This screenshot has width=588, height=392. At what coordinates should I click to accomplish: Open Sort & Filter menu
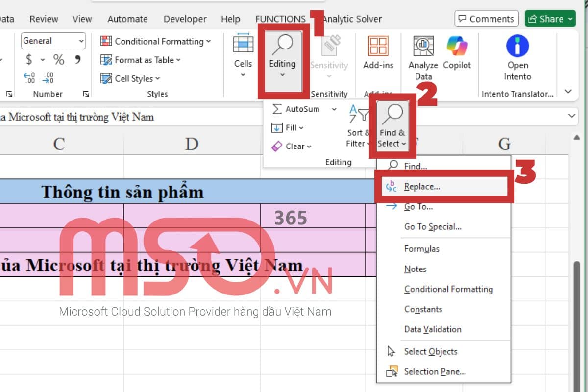357,126
